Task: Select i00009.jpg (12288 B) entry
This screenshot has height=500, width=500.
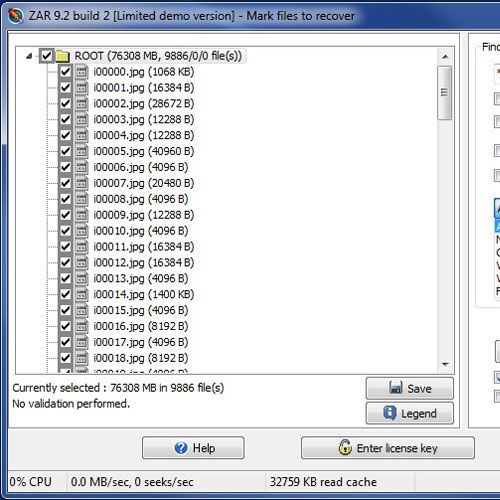Action: pos(144,215)
